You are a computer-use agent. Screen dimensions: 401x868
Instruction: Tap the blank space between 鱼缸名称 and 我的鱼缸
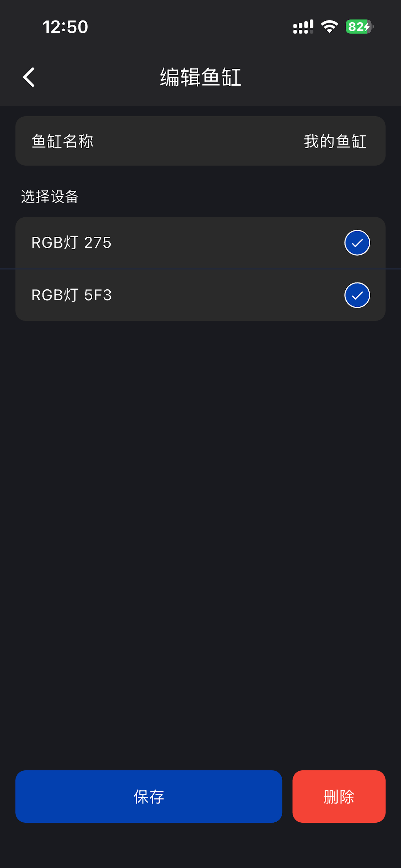point(199,141)
